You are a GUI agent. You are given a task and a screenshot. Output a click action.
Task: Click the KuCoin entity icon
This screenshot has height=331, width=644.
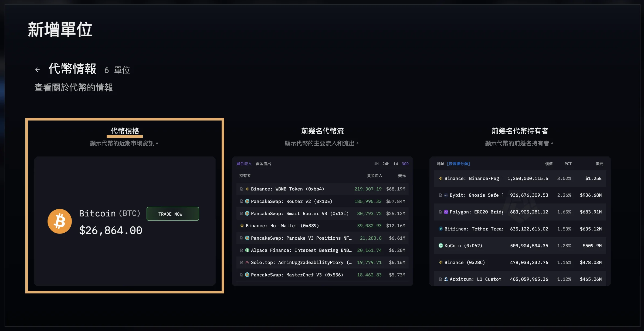tap(441, 246)
